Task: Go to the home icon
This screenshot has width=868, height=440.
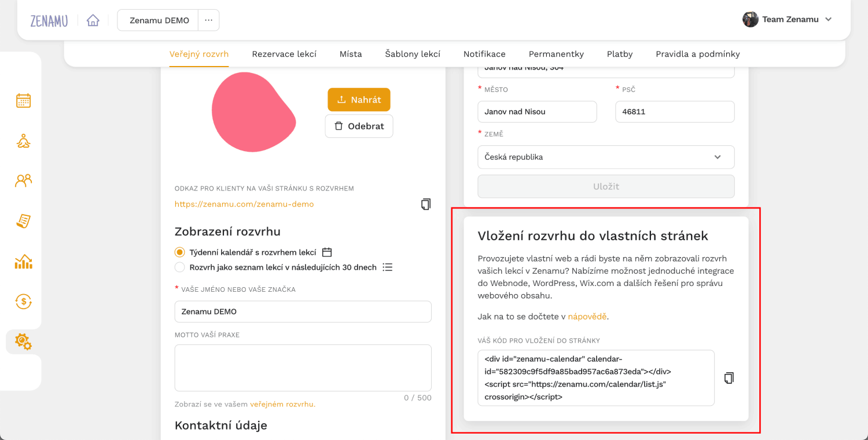Action: tap(93, 20)
